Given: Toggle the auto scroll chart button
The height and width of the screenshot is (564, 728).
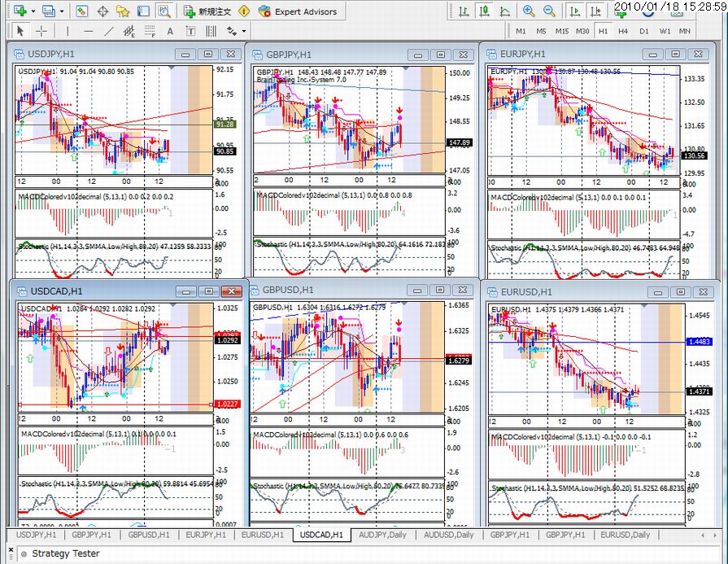Looking at the screenshot, I should coord(575,11).
